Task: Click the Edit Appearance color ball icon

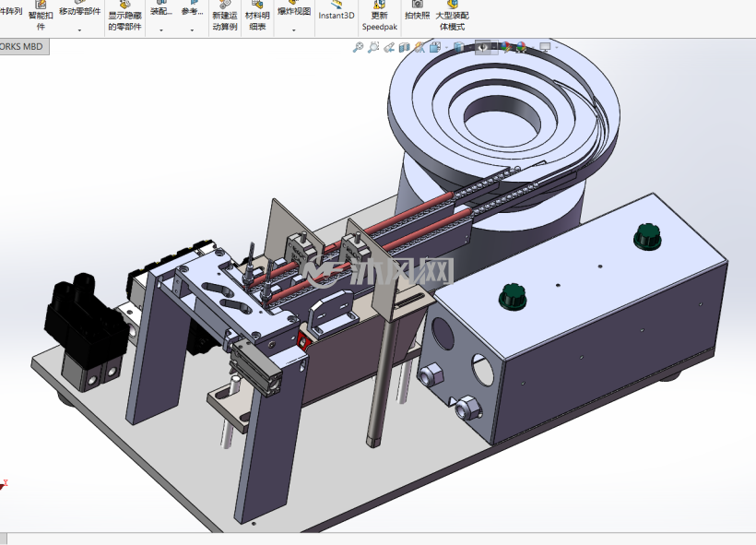Action: [x=505, y=47]
